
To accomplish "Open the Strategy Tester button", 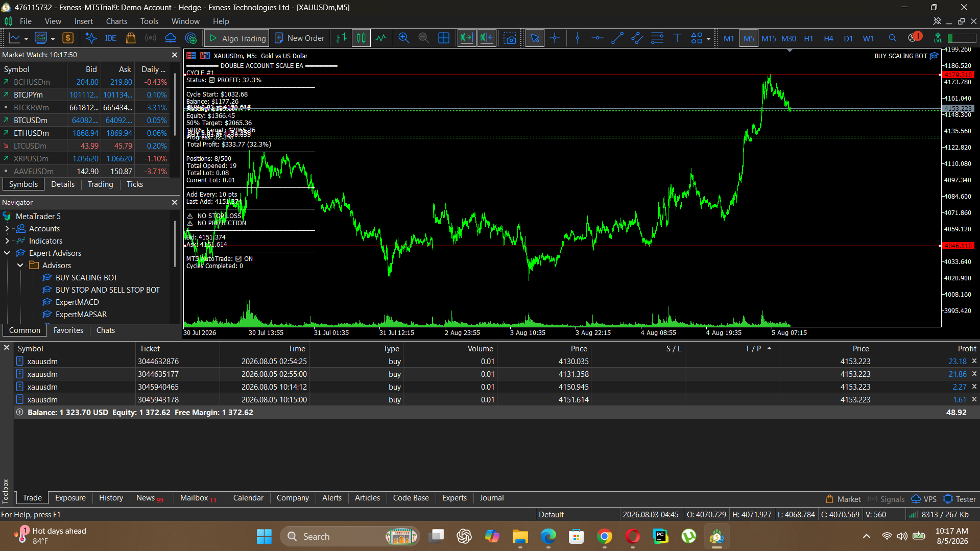I will point(960,499).
